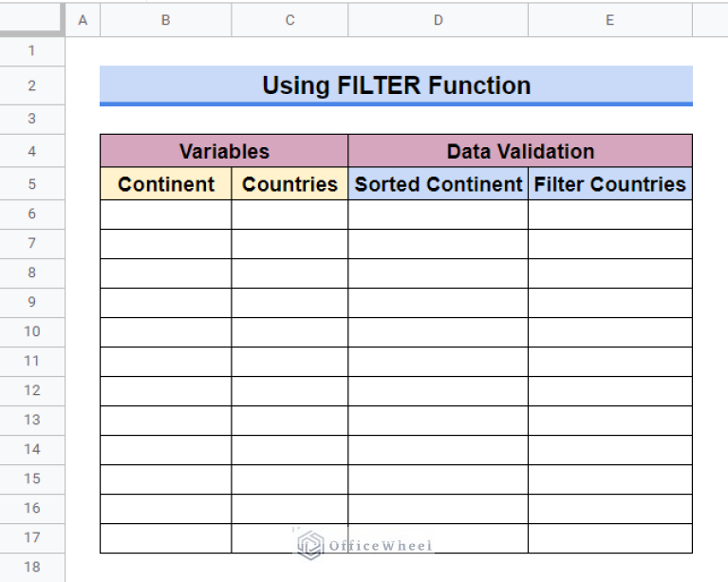Click the 'Using FILTER Function' title cell

[x=396, y=85]
